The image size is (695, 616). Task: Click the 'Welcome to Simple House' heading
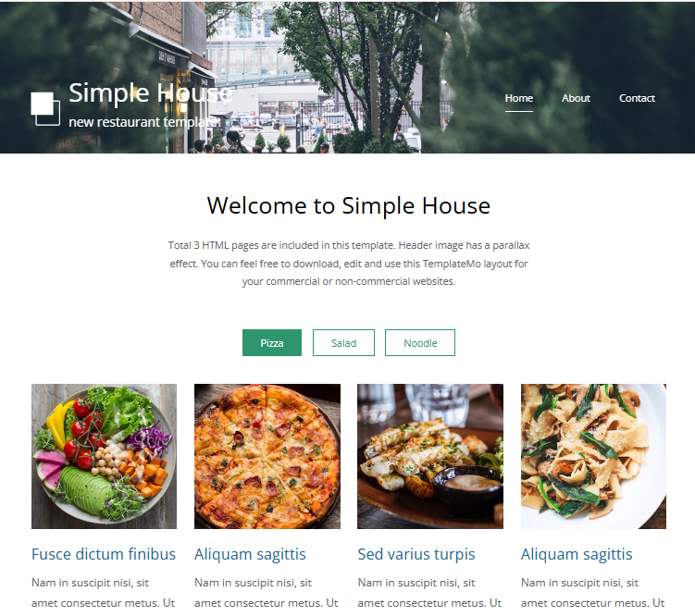348,206
